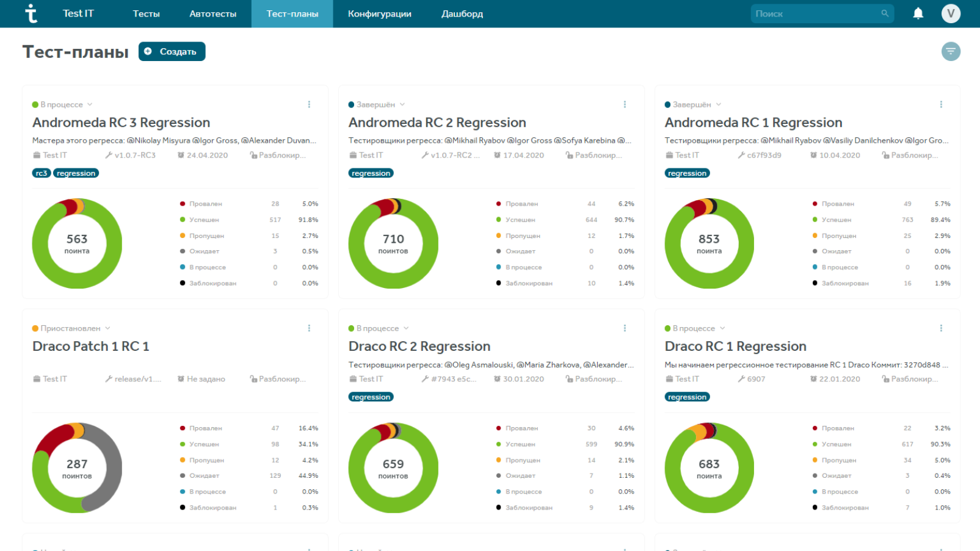Click calendar icon next to 10.04.2020
Screen dimensions: 980x551
point(813,155)
